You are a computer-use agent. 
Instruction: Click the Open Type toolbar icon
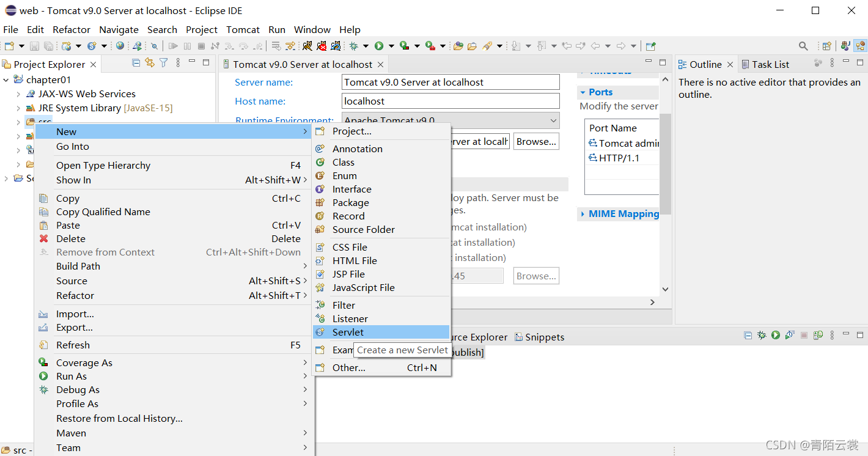pos(458,46)
